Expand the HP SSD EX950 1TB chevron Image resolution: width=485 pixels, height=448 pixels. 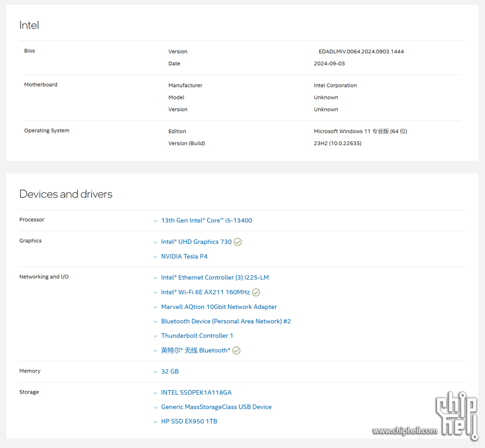pyautogui.click(x=155, y=422)
